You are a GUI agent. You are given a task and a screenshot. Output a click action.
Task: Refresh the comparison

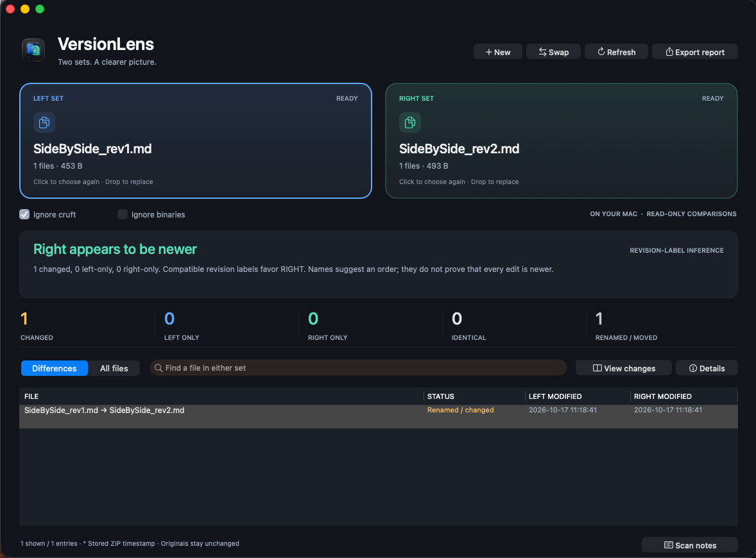[x=616, y=52]
